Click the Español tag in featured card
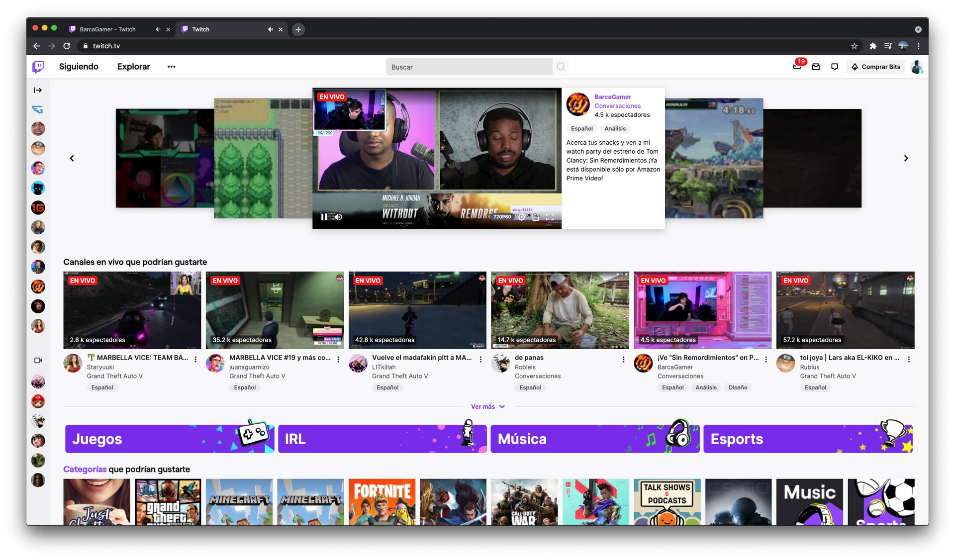The width and height of the screenshot is (955, 560). 581,129
